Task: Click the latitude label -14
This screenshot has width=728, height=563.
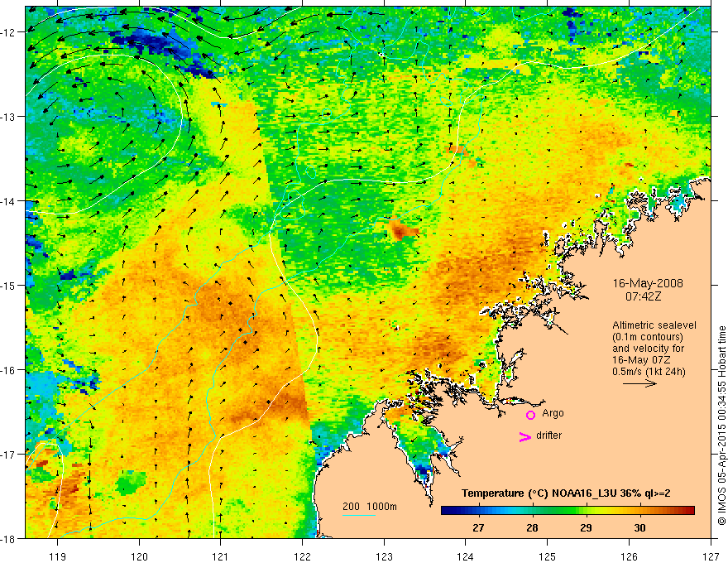Action: click(8, 201)
